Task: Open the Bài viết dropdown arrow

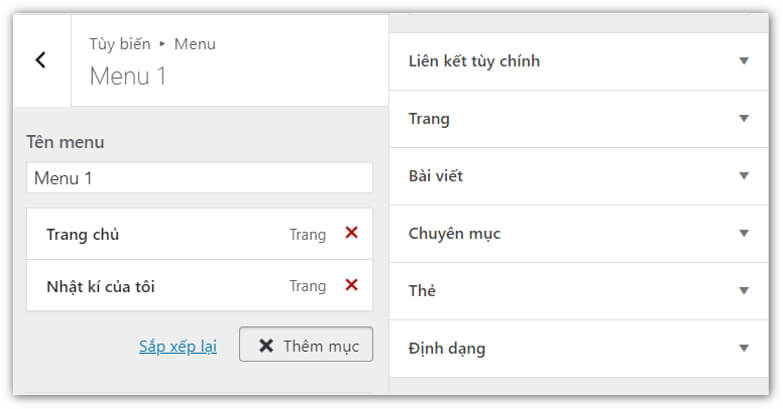Action: coord(743,176)
